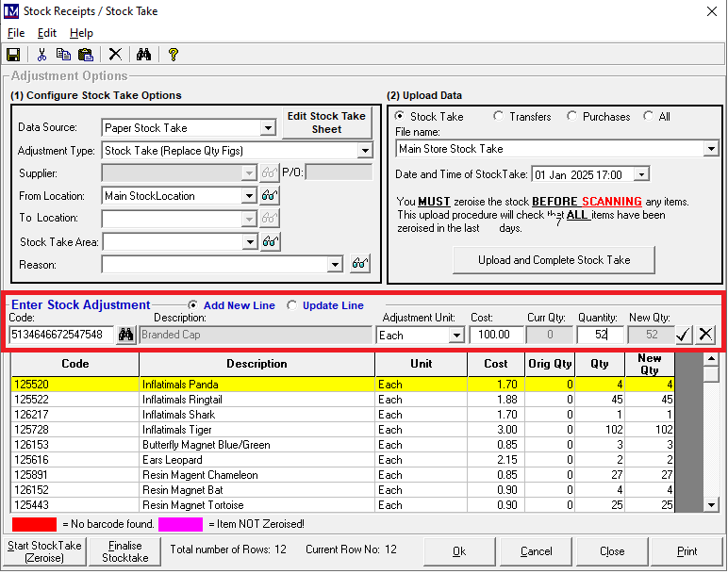This screenshot has width=728, height=574.
Task: Open lookup glasses beside From Location
Action: click(x=271, y=196)
